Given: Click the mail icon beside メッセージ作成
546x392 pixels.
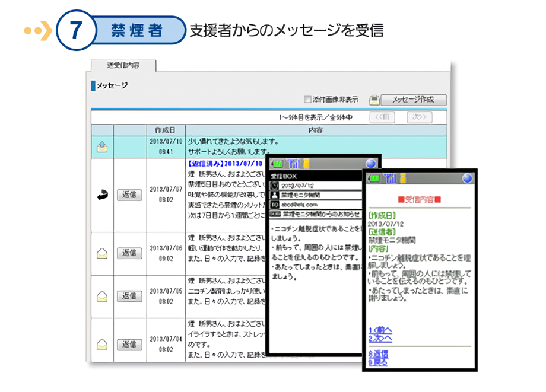Looking at the screenshot, I should click(x=374, y=100).
